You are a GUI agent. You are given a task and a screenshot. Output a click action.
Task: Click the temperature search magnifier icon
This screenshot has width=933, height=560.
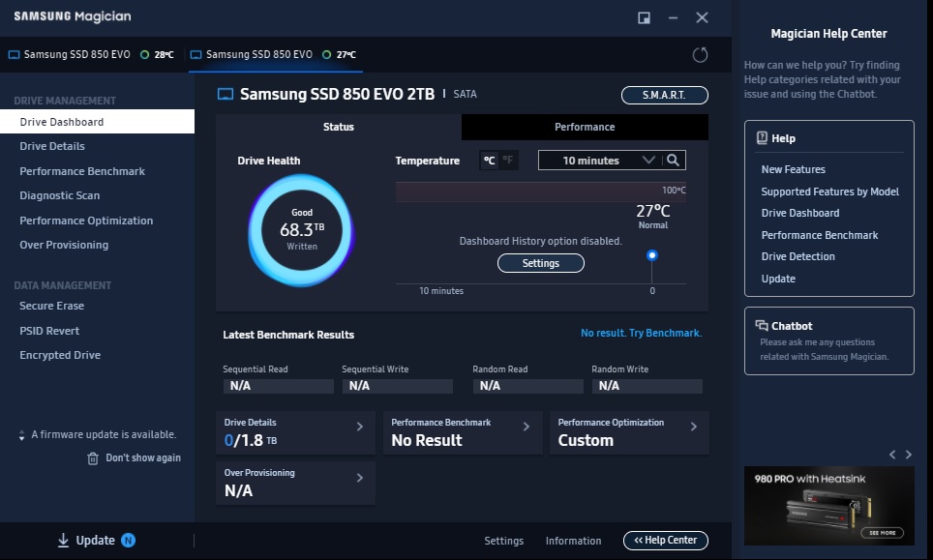coord(673,160)
